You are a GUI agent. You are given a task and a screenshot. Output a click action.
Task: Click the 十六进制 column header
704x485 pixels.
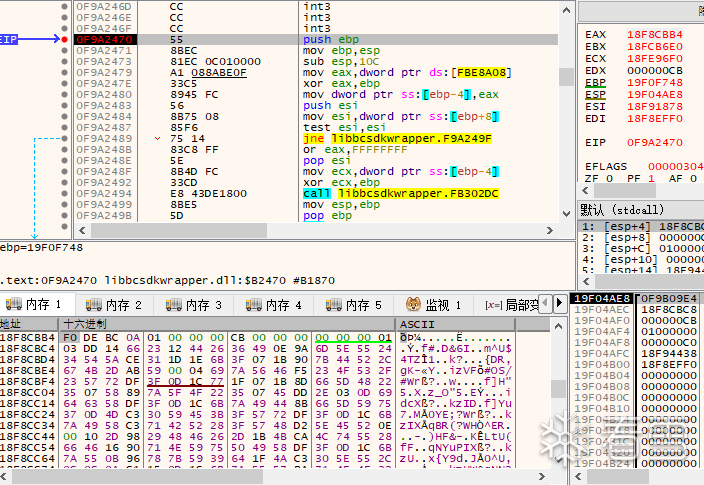point(227,324)
